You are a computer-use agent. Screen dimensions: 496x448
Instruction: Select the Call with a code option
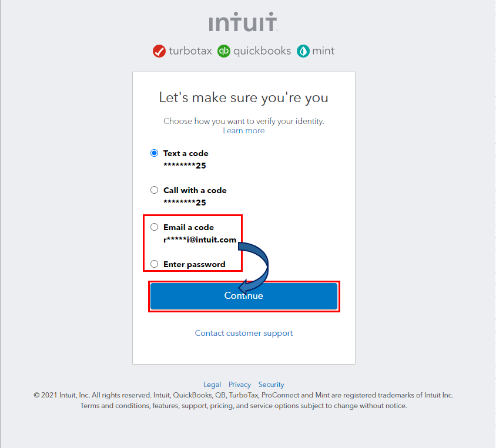pos(155,190)
